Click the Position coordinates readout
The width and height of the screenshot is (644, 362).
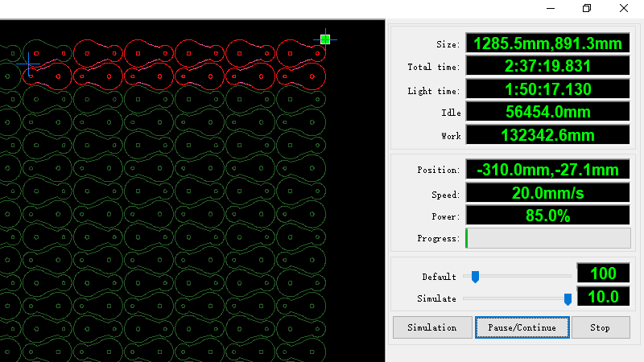point(548,170)
